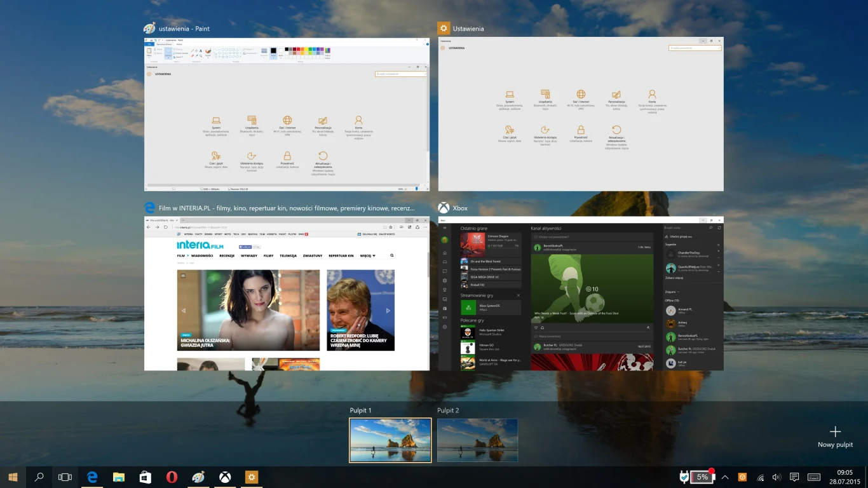
Task: Expand hidden system tray icons chevron
Action: pyautogui.click(x=725, y=477)
